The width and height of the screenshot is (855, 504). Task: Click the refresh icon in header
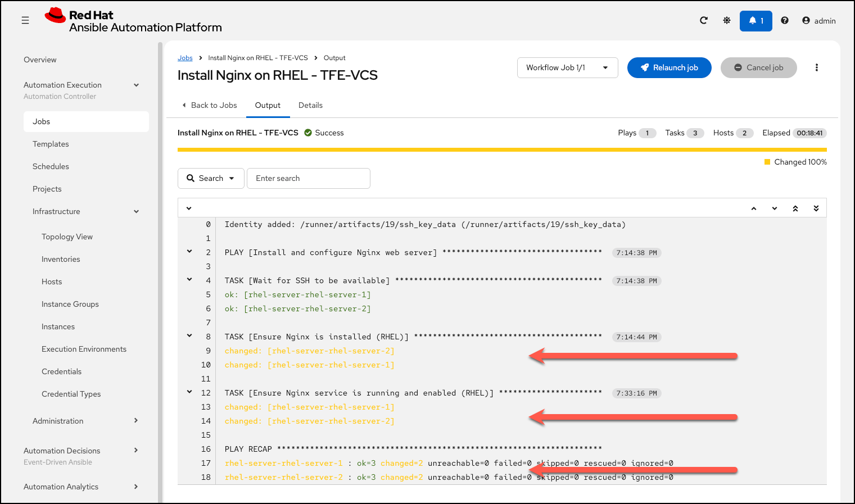[703, 20]
